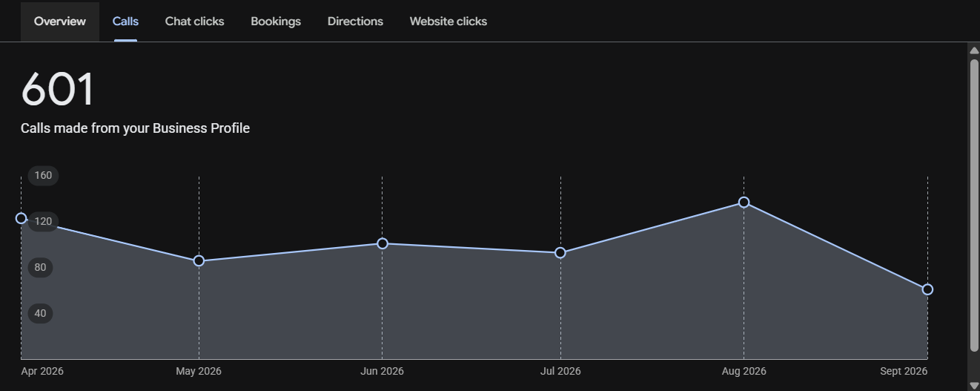Image resolution: width=980 pixels, height=391 pixels.
Task: View the Website clicks tab
Action: pos(448,22)
